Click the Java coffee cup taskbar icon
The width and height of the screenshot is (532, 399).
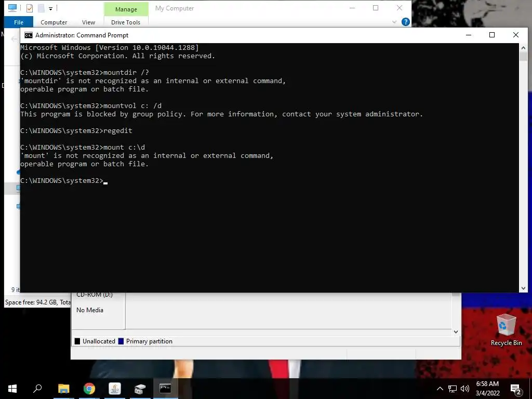tap(115, 389)
